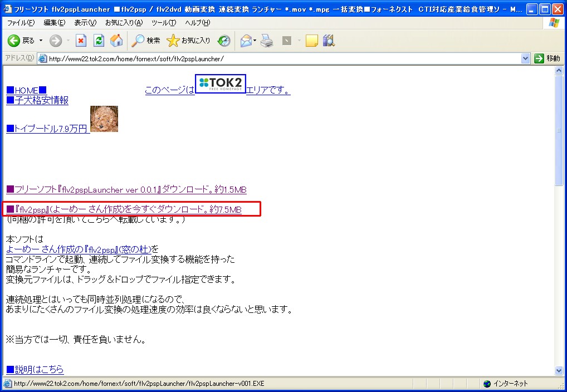
Task: Click the scrollbar up arrow
Action: pyautogui.click(x=559, y=71)
